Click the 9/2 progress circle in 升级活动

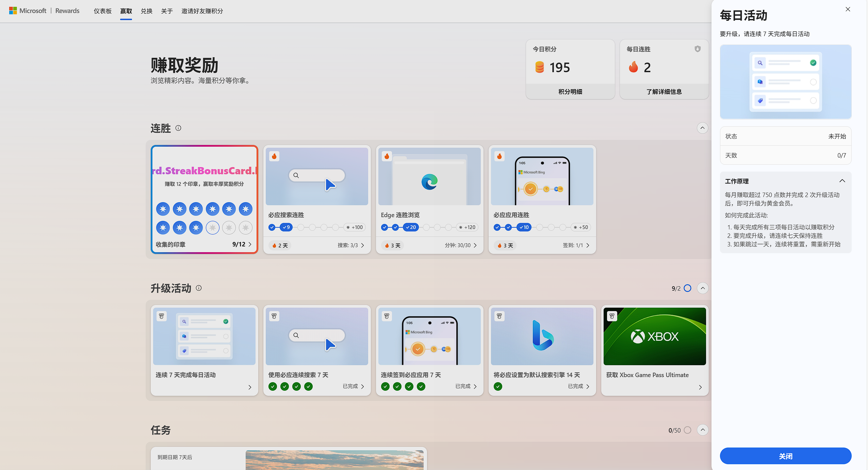[x=687, y=288]
